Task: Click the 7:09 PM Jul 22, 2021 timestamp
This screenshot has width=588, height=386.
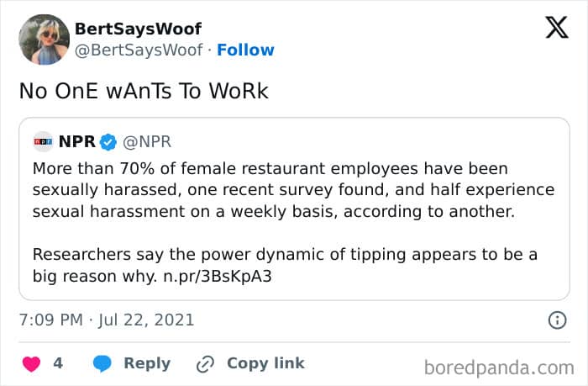Action: [x=107, y=320]
